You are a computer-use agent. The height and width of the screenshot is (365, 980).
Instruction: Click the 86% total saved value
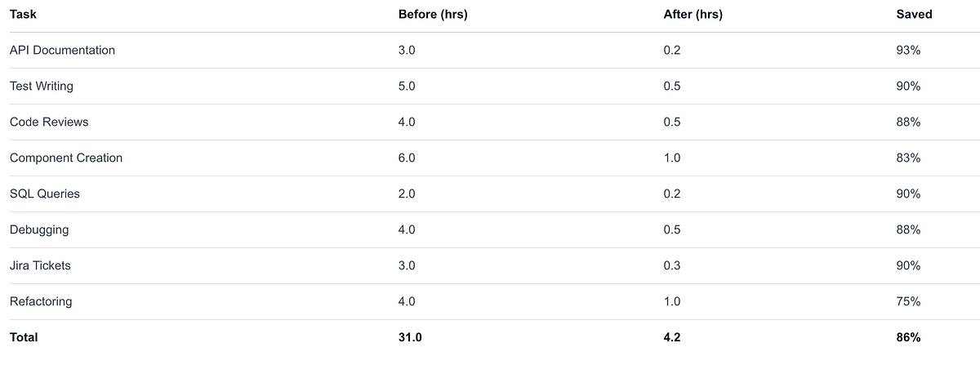click(909, 337)
